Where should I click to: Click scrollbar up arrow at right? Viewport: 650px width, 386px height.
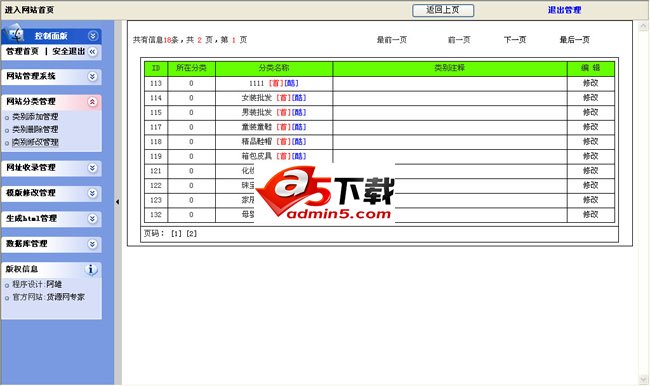(x=643, y=27)
